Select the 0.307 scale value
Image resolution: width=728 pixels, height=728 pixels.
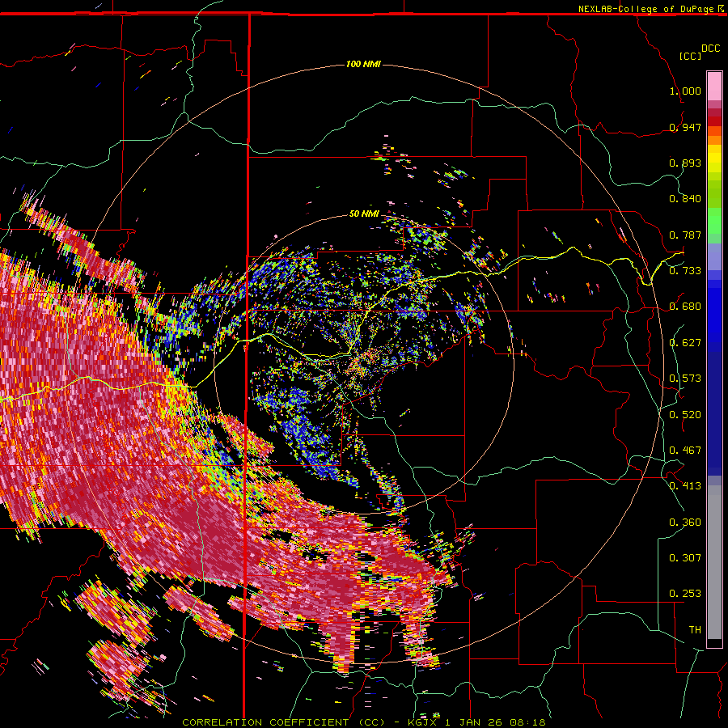(685, 558)
